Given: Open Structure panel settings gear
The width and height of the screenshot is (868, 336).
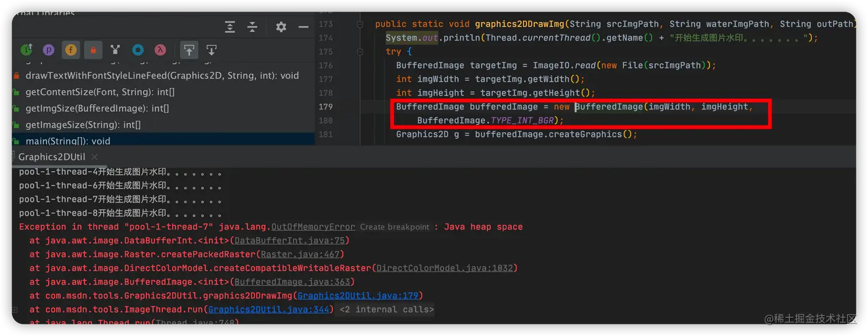Looking at the screenshot, I should [x=281, y=27].
